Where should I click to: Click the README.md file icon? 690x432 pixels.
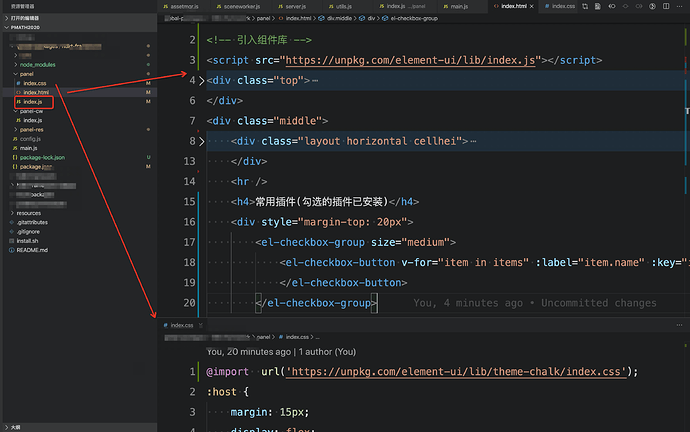click(13, 250)
